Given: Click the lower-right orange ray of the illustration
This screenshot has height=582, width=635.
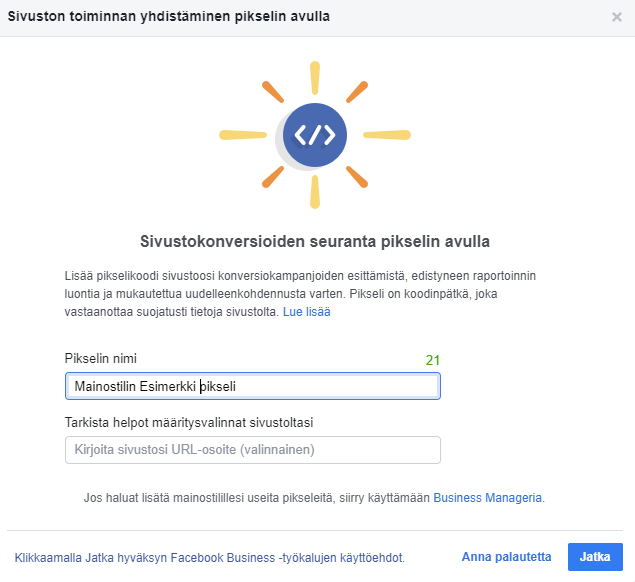Looking at the screenshot, I should click(x=357, y=177).
